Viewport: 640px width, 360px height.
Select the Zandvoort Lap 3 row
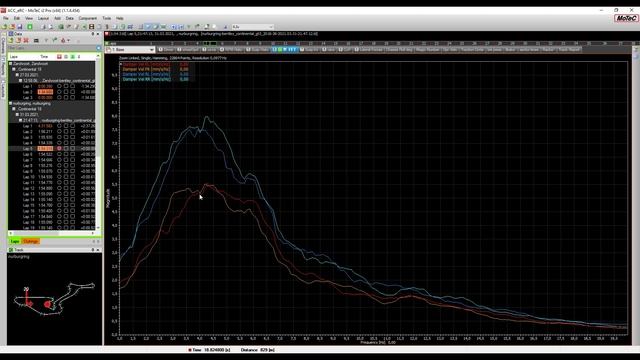51,98
